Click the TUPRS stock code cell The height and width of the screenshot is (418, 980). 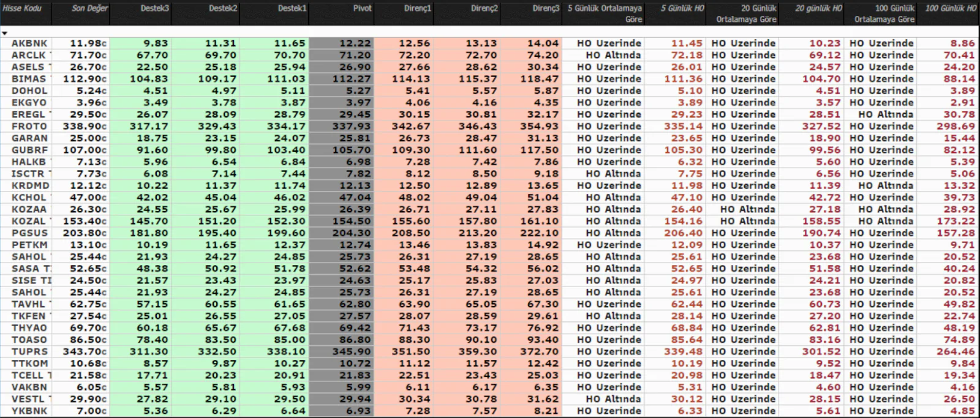tap(29, 352)
